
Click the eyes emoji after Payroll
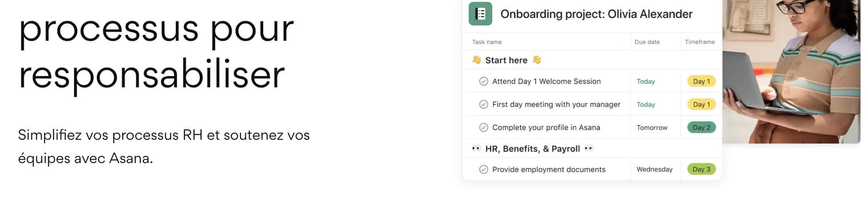click(x=589, y=149)
